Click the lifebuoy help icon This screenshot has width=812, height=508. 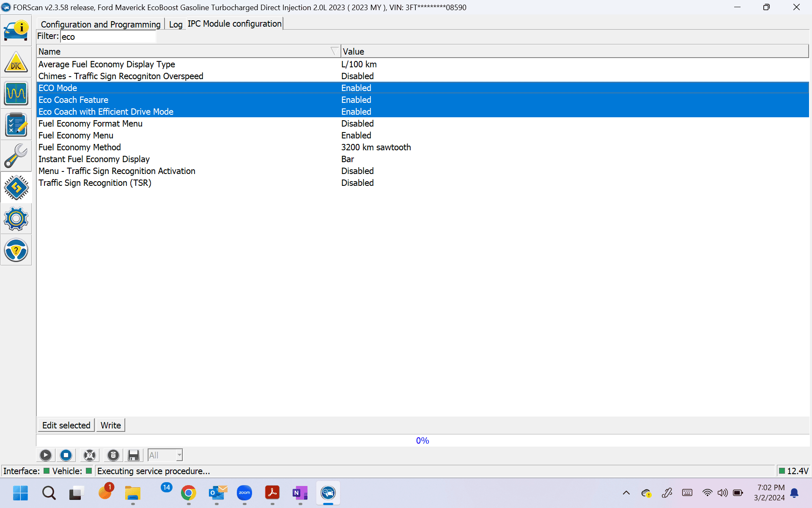coord(90,455)
